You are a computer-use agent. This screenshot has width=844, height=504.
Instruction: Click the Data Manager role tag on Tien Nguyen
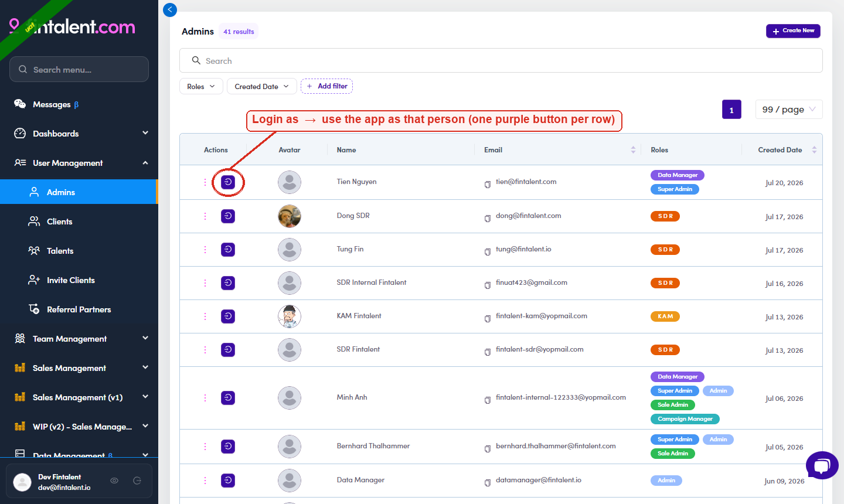[x=678, y=175]
